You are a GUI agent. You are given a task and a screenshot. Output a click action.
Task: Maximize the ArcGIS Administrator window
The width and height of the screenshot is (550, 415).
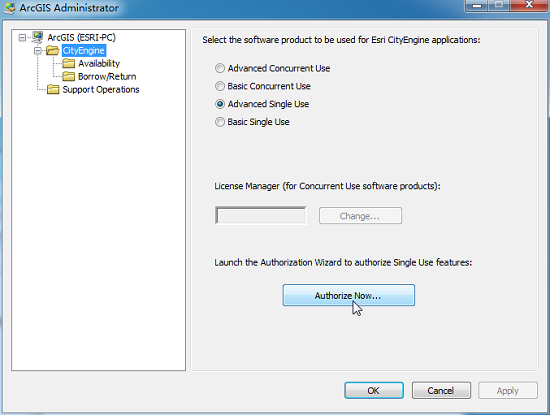pyautogui.click(x=499, y=5)
